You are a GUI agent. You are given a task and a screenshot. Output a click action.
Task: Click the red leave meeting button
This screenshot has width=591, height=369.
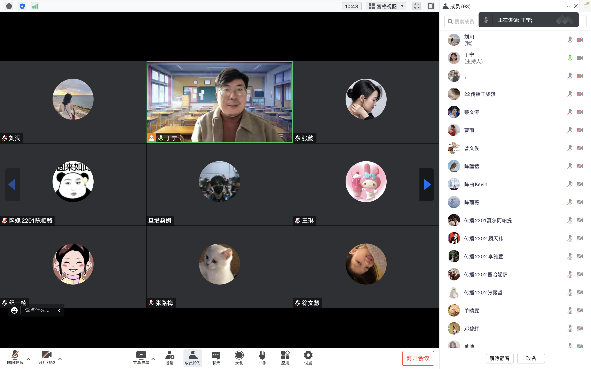point(418,358)
